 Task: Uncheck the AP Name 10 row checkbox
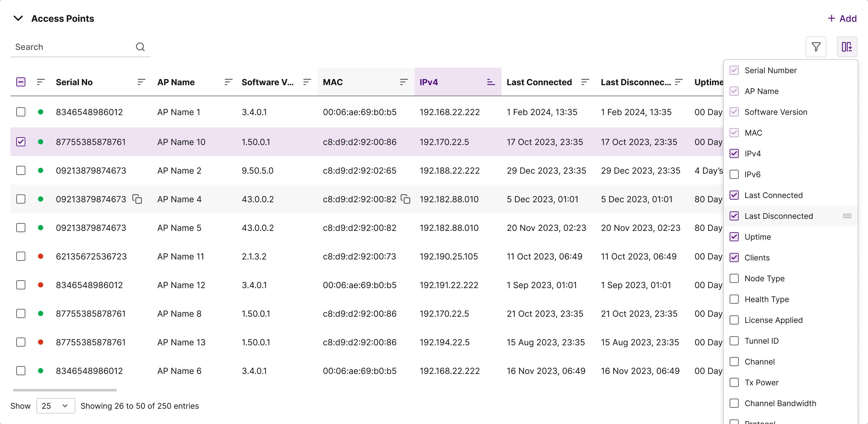click(x=21, y=142)
